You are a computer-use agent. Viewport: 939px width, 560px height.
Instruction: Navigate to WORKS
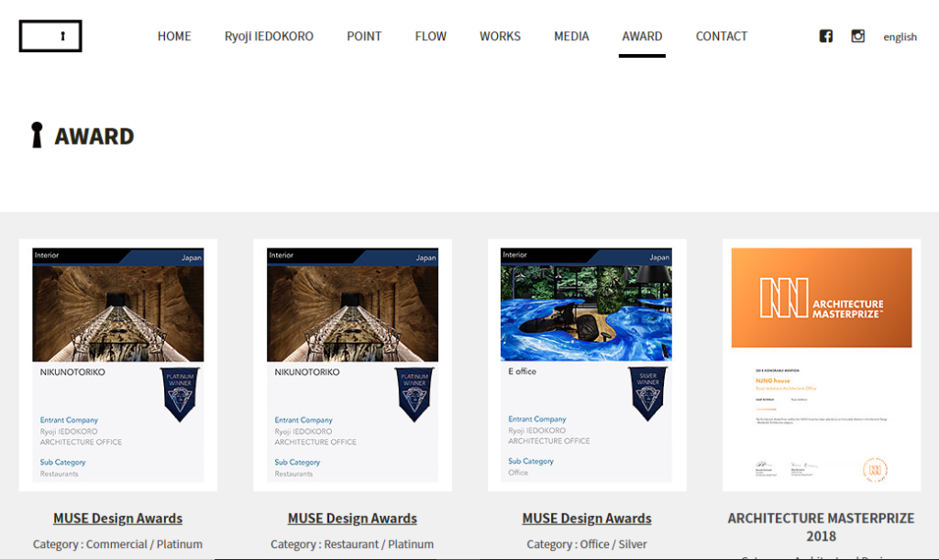click(500, 36)
